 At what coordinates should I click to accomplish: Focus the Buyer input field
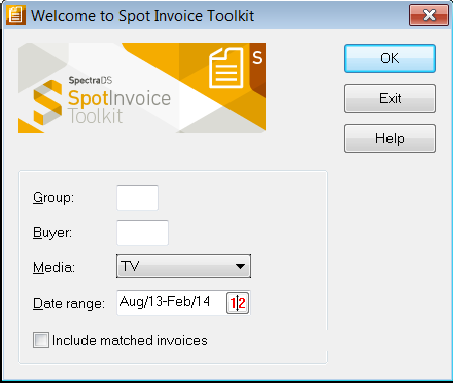pos(142,233)
